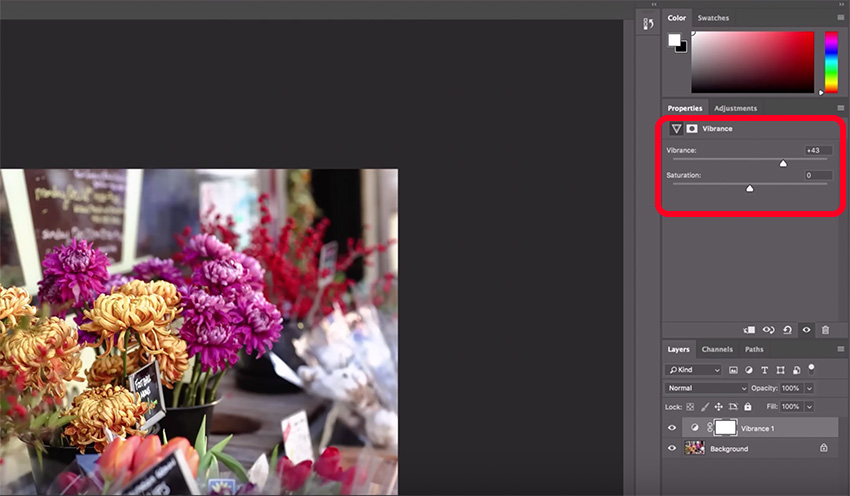
Task: Click the view previous state icon
Action: tap(769, 329)
